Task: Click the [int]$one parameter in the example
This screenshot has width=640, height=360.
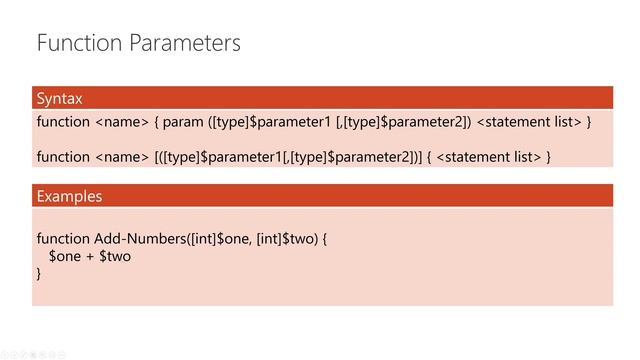Action: pyautogui.click(x=219, y=239)
